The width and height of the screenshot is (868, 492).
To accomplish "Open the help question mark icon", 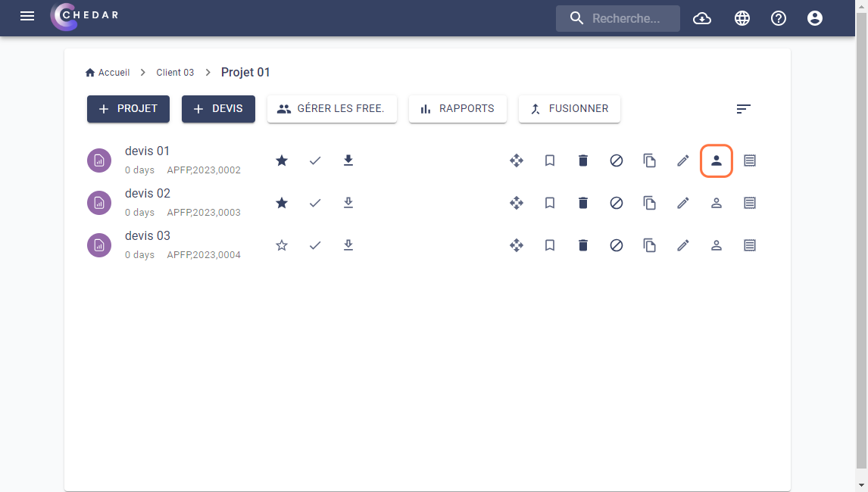I will (x=779, y=18).
